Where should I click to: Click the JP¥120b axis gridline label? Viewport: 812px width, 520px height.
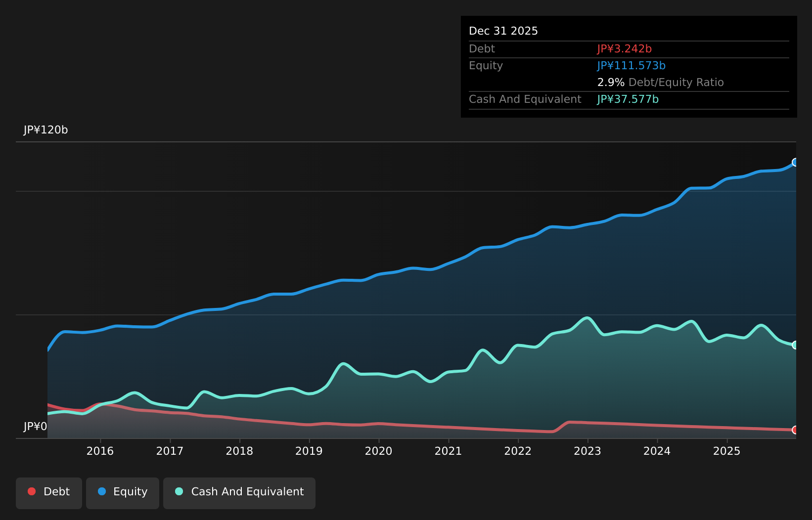[x=46, y=130]
